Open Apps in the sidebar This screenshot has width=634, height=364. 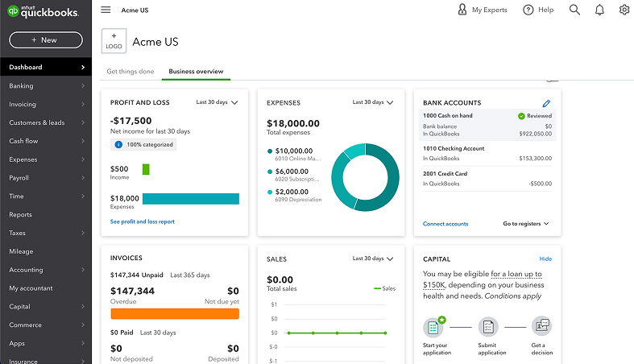[46, 343]
